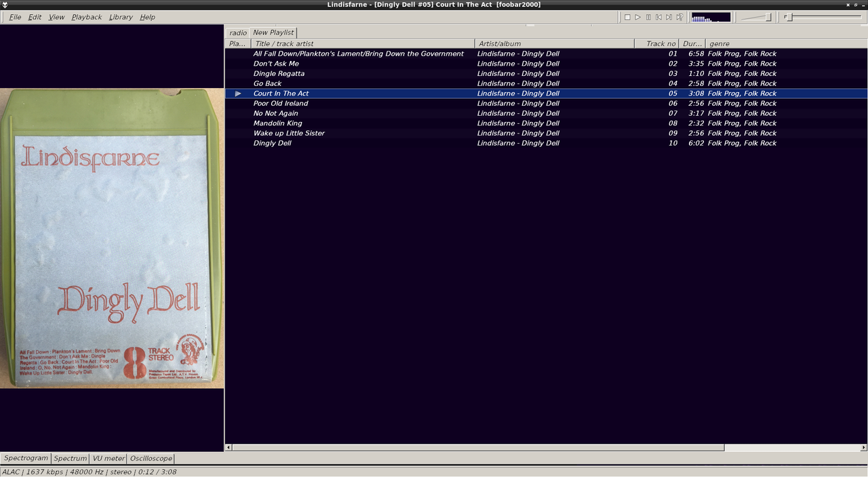
Task: Open the View menu
Action: tap(57, 17)
